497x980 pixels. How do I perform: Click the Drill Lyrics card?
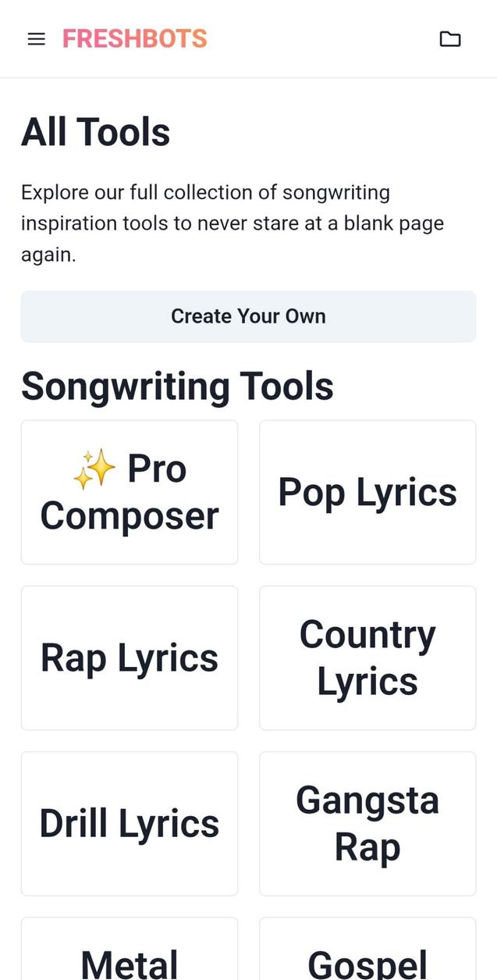tap(129, 823)
